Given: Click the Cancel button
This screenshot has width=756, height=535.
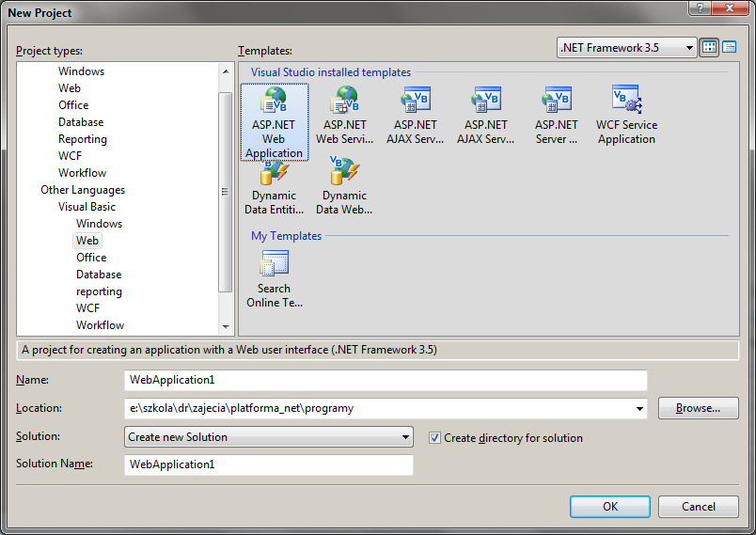Looking at the screenshot, I should [698, 507].
